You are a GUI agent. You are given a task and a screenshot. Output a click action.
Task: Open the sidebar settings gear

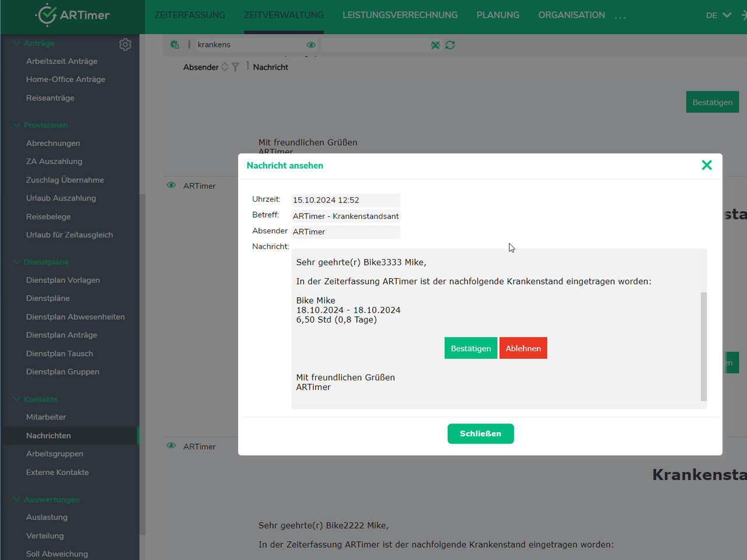pos(125,44)
